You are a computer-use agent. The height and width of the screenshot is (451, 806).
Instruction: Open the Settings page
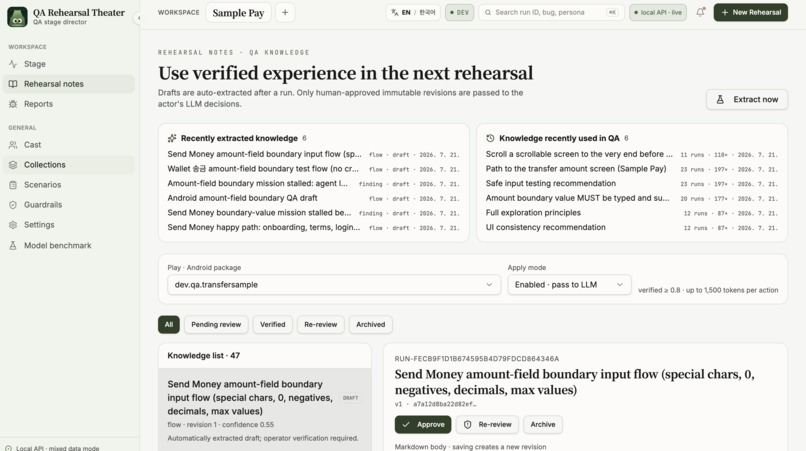click(69, 225)
